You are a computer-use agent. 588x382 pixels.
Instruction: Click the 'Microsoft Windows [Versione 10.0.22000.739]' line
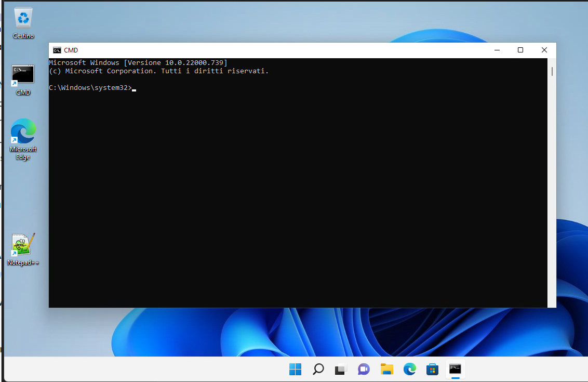(x=138, y=63)
